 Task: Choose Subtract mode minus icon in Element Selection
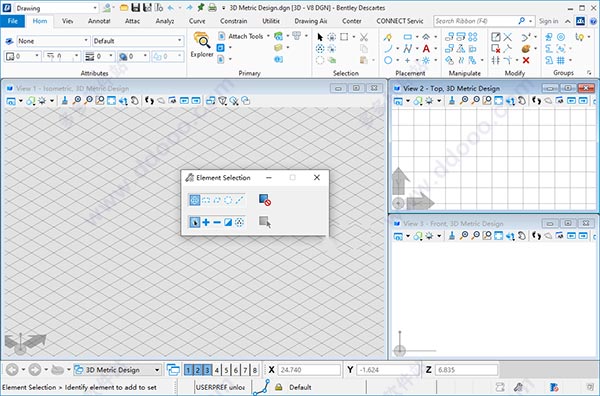pos(217,222)
